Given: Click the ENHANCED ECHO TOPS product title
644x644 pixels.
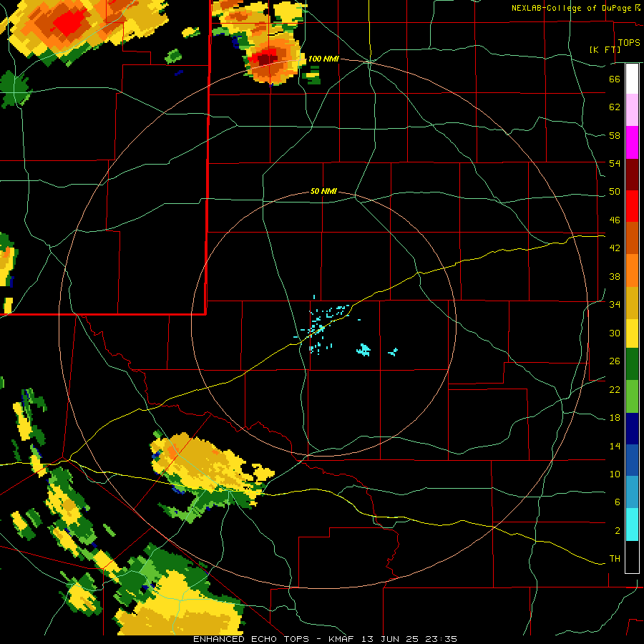Looking at the screenshot, I should pyautogui.click(x=251, y=639).
